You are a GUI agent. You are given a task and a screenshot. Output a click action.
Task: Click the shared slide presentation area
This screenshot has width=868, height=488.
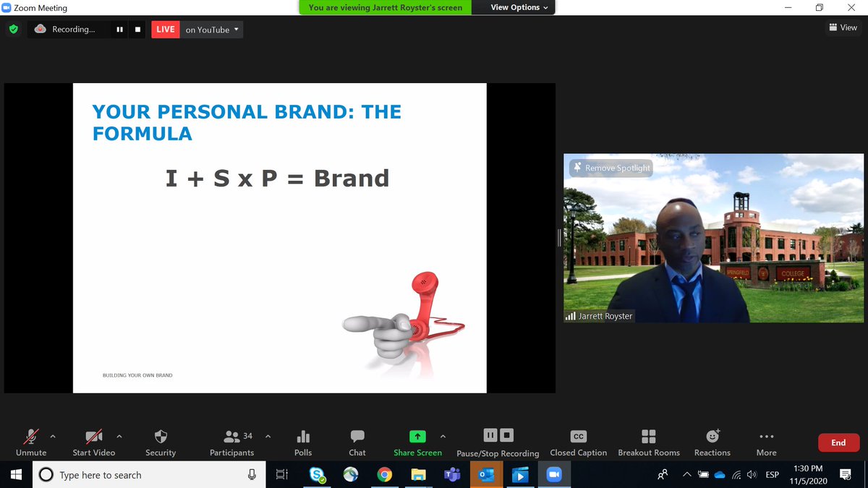[280, 238]
